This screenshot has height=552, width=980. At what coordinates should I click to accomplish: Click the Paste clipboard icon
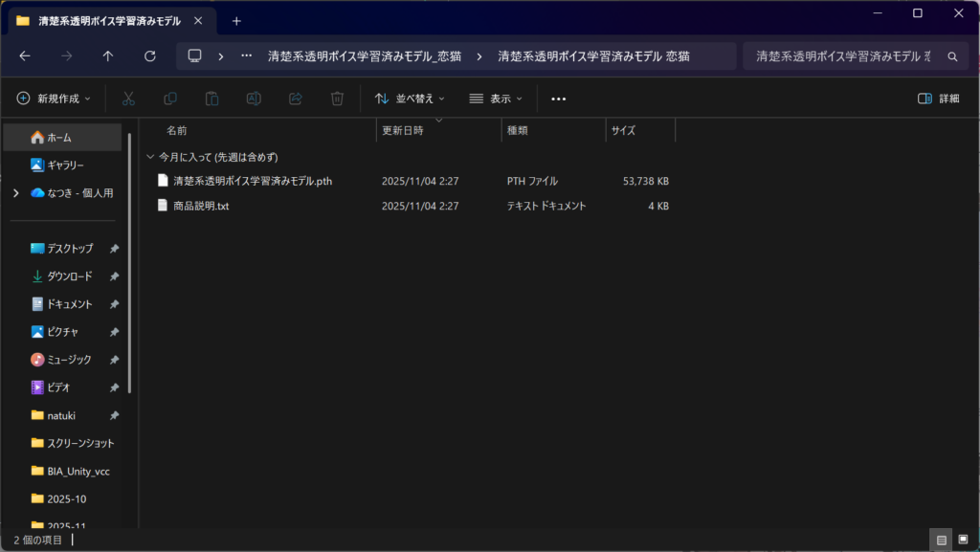pos(212,99)
